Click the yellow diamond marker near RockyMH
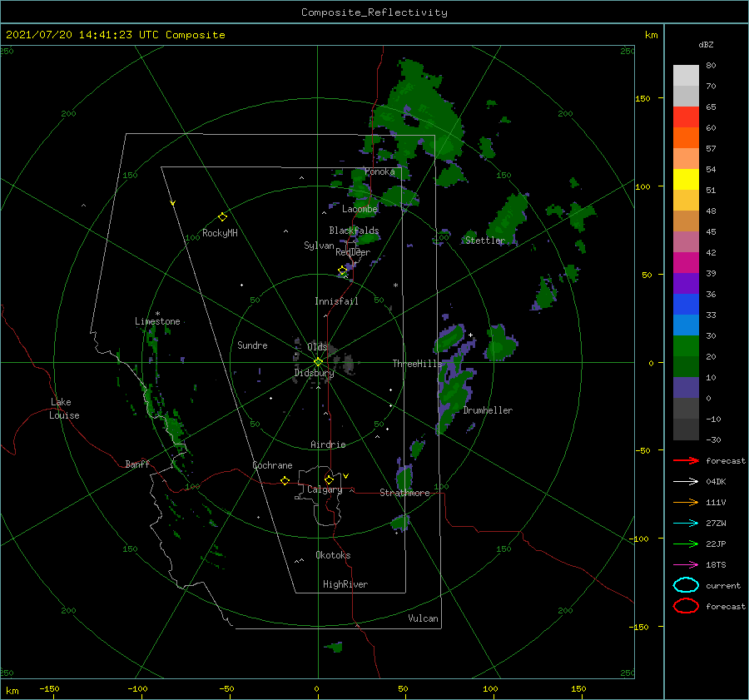The image size is (749, 700). click(x=222, y=217)
